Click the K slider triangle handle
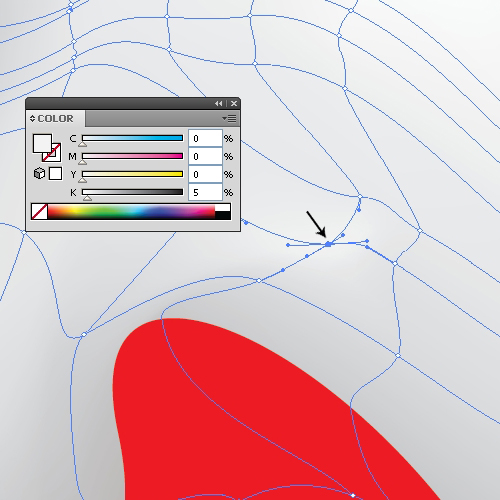This screenshot has height=500, width=500. 87,198
